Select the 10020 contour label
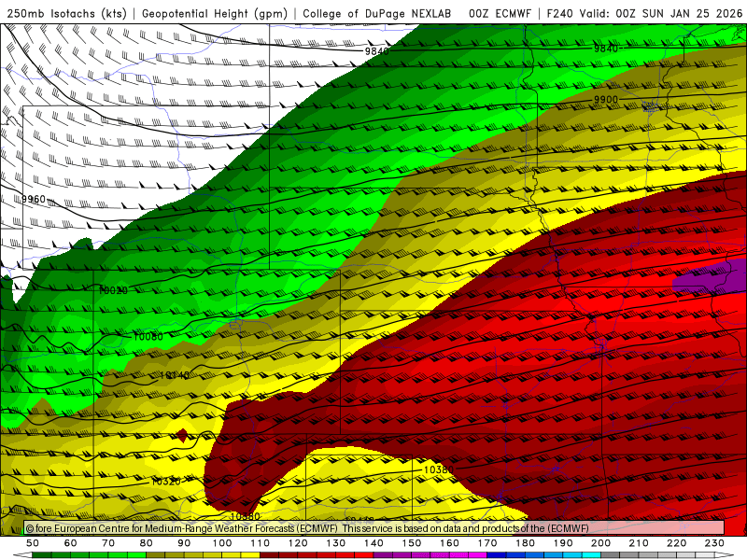 click(113, 290)
